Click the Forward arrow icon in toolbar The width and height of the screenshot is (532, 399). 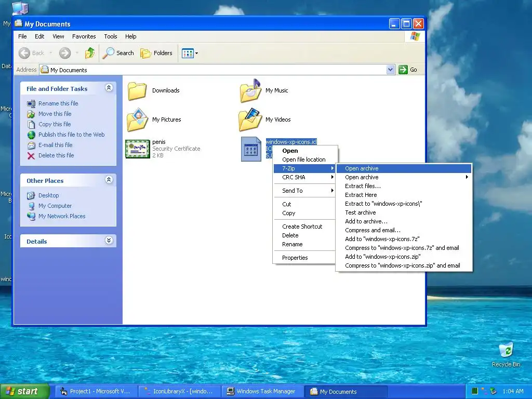click(x=65, y=53)
